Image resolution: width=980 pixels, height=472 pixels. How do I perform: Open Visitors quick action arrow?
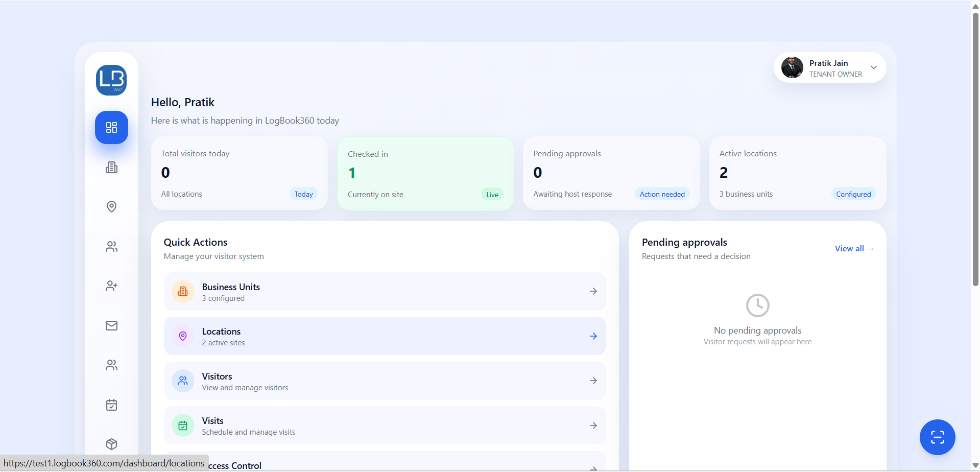(x=593, y=381)
